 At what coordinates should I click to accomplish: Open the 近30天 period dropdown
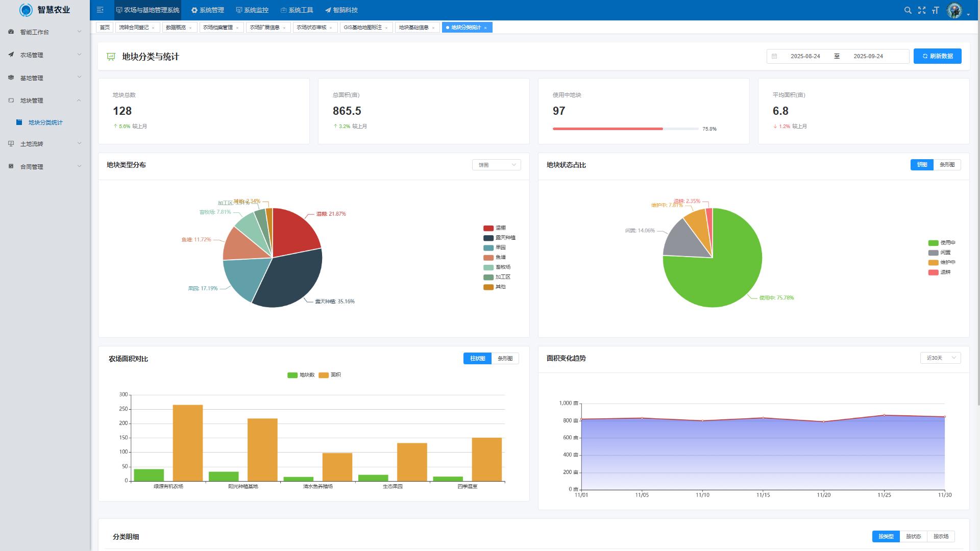(940, 358)
